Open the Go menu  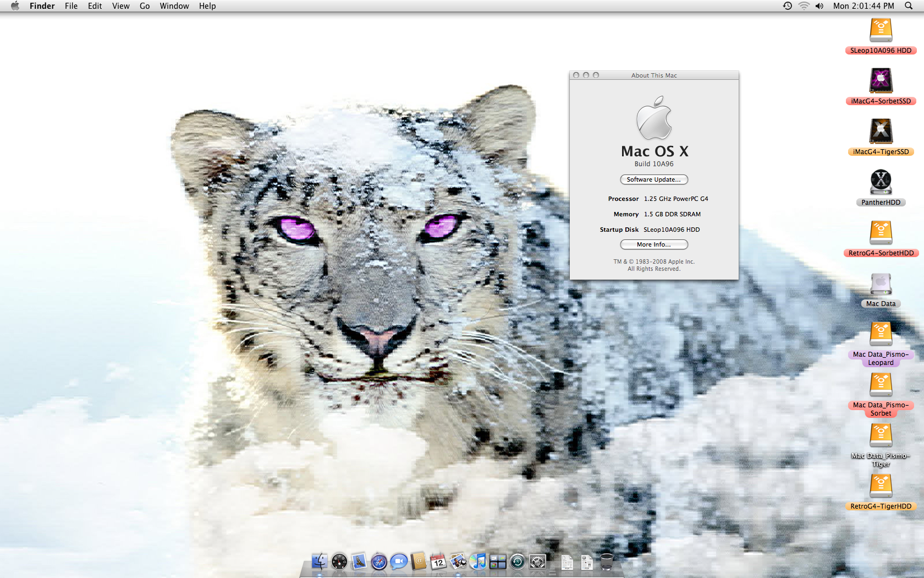coord(144,6)
